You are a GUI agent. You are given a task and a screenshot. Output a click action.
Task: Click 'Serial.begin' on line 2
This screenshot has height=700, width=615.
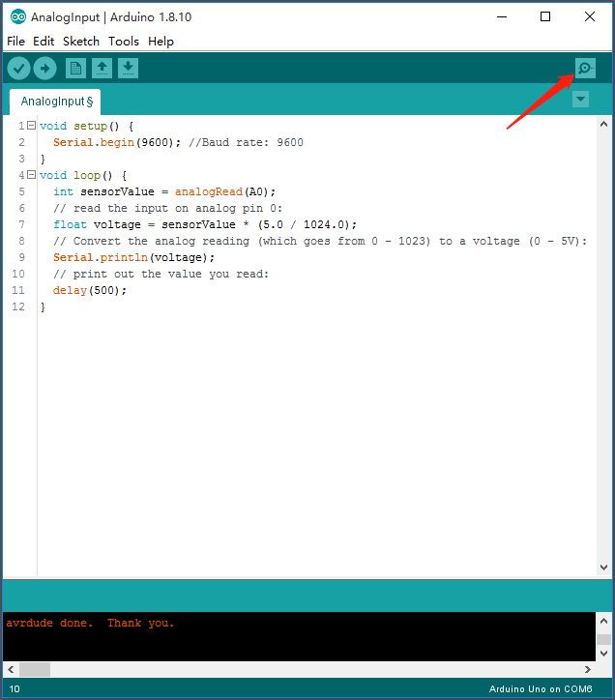pyautogui.click(x=94, y=142)
